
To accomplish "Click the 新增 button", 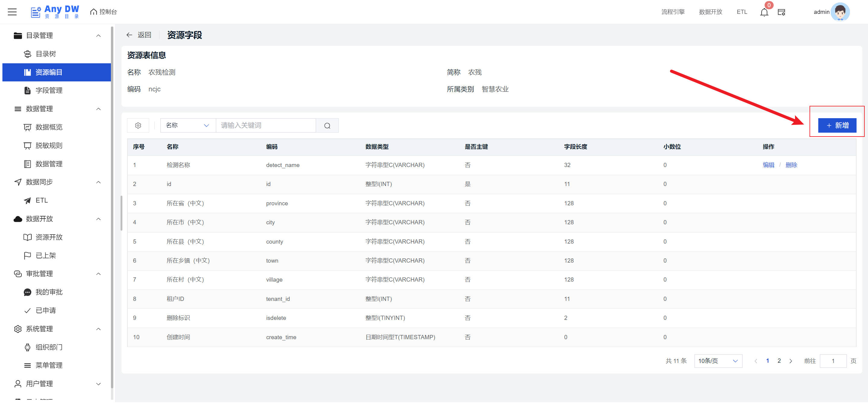I will [x=837, y=125].
